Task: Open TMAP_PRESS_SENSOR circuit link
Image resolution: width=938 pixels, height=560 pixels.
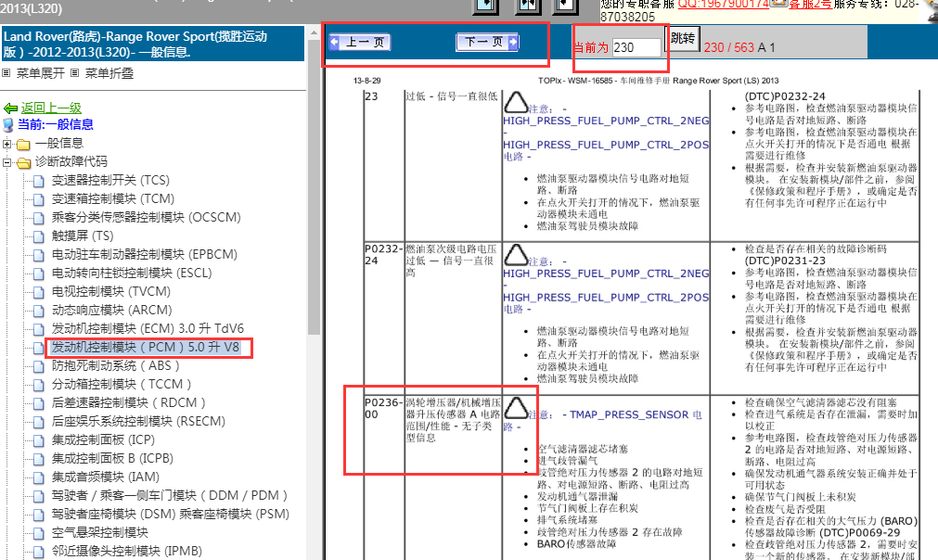Action: 629,414
